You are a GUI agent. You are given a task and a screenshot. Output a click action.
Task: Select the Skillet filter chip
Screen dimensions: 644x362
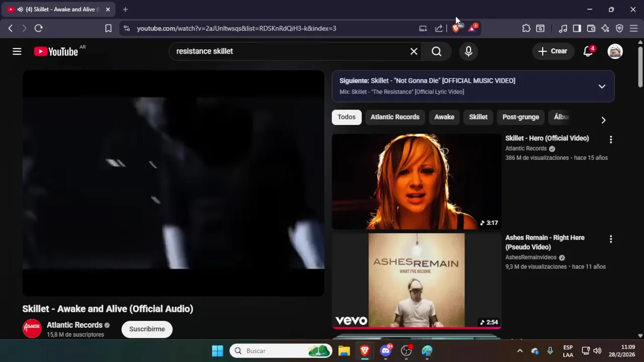pos(478,117)
